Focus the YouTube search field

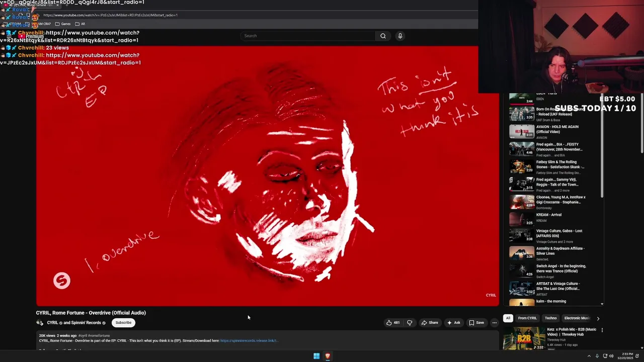click(308, 36)
